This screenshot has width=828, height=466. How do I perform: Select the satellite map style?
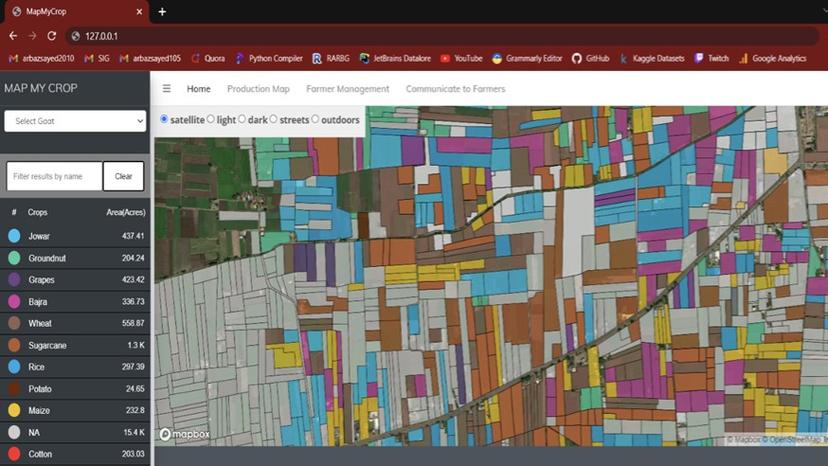165,120
